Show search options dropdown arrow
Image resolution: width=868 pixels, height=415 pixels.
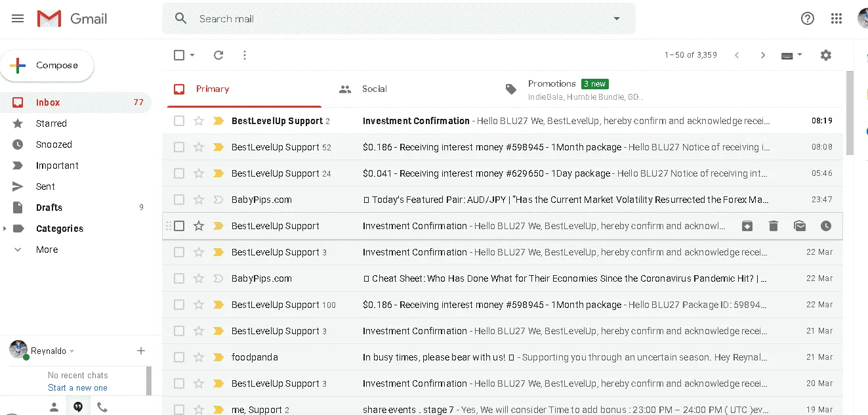tap(617, 18)
